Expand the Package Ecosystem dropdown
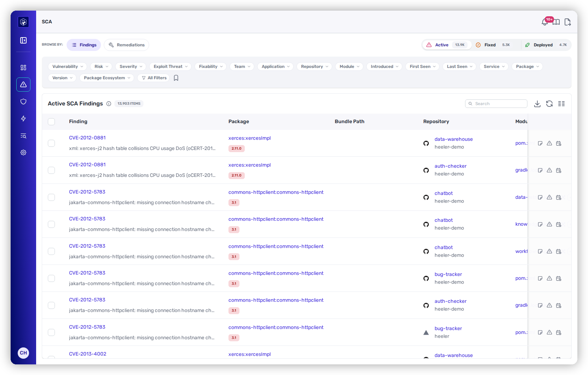Screen dimensions: 588x375 [x=107, y=78]
